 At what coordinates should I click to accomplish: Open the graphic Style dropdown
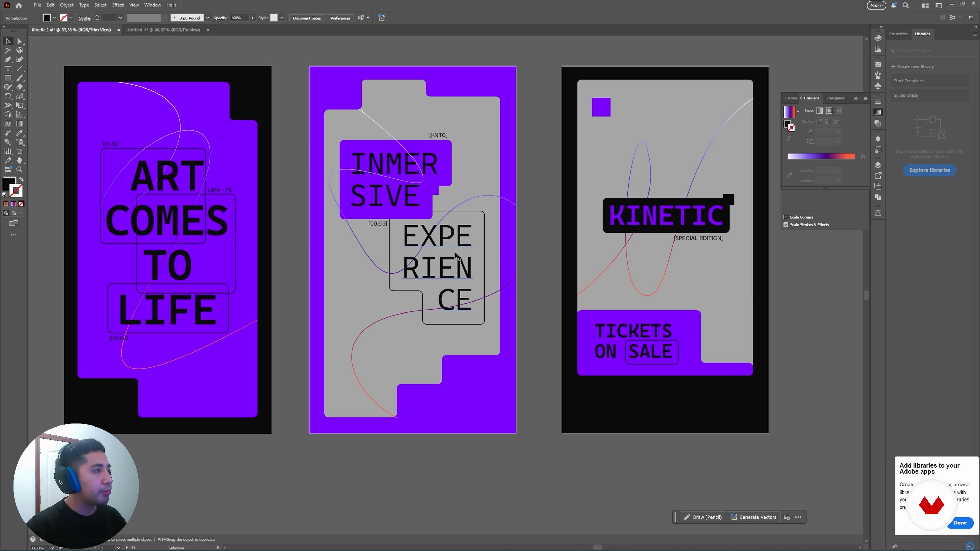pos(281,18)
